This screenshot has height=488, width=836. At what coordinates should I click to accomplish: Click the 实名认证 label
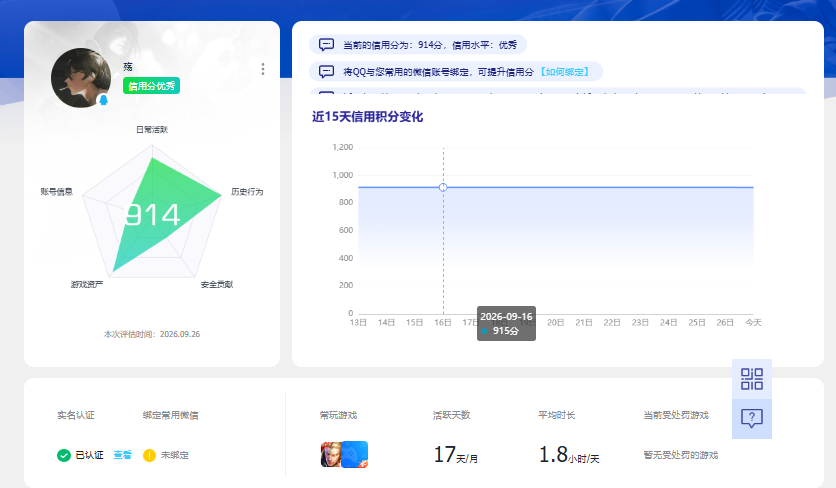76,415
